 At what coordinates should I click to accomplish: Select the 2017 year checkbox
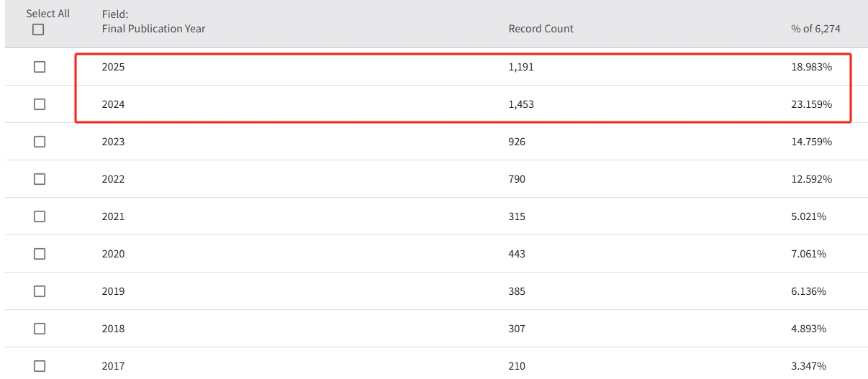click(x=40, y=366)
